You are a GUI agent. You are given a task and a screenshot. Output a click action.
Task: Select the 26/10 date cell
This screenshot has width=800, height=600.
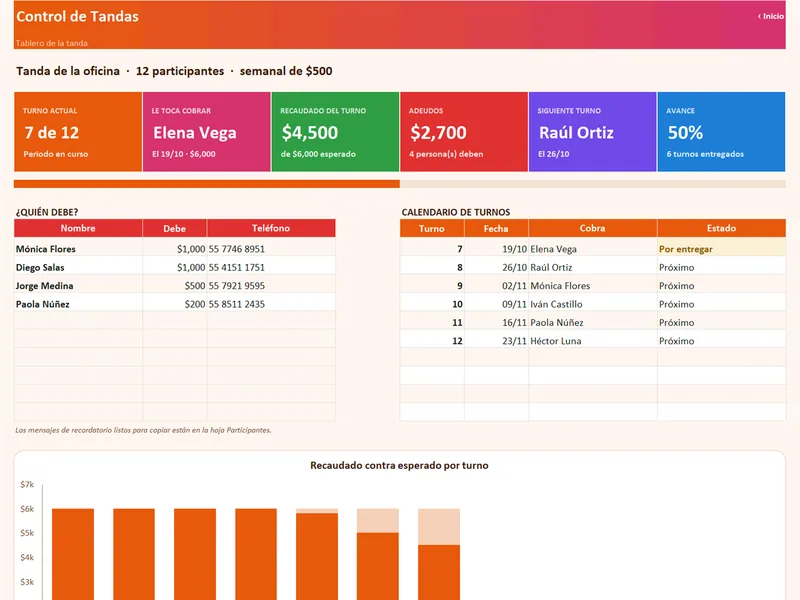[496, 267]
